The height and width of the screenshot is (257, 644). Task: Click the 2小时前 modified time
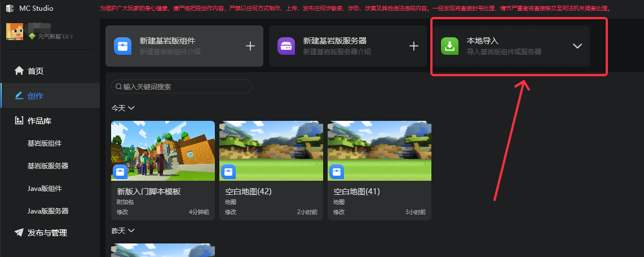point(307,212)
